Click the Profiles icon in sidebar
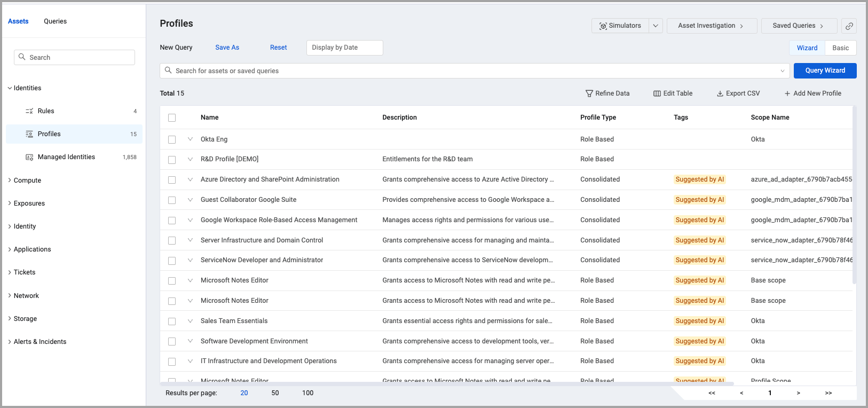 coord(29,134)
